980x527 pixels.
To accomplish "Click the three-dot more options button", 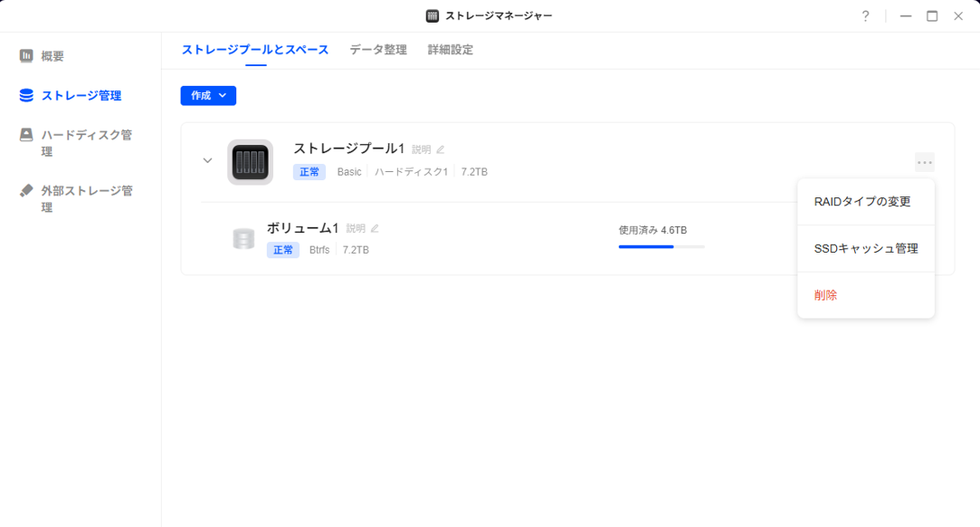I will [925, 163].
